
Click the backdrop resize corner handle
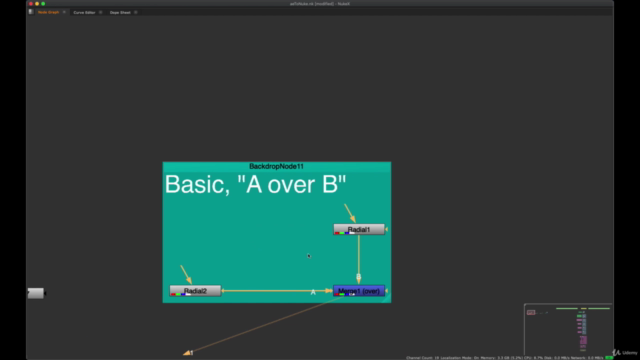387,299
